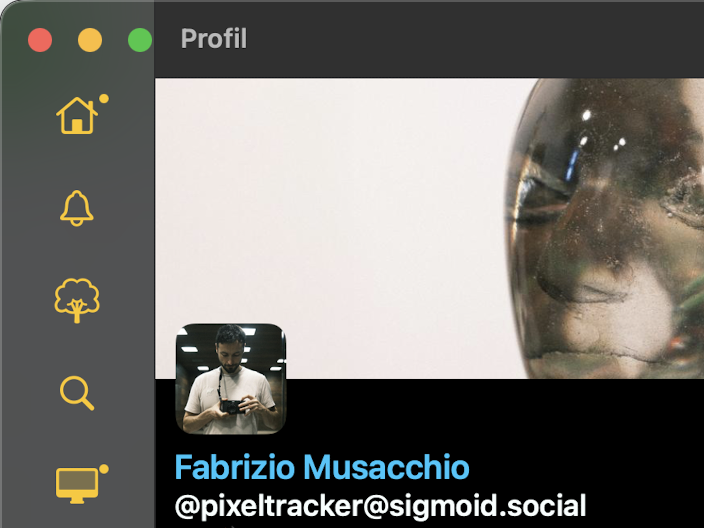This screenshot has height=528, width=704.
Task: Open Search with the magnifying glass
Action: (x=77, y=393)
